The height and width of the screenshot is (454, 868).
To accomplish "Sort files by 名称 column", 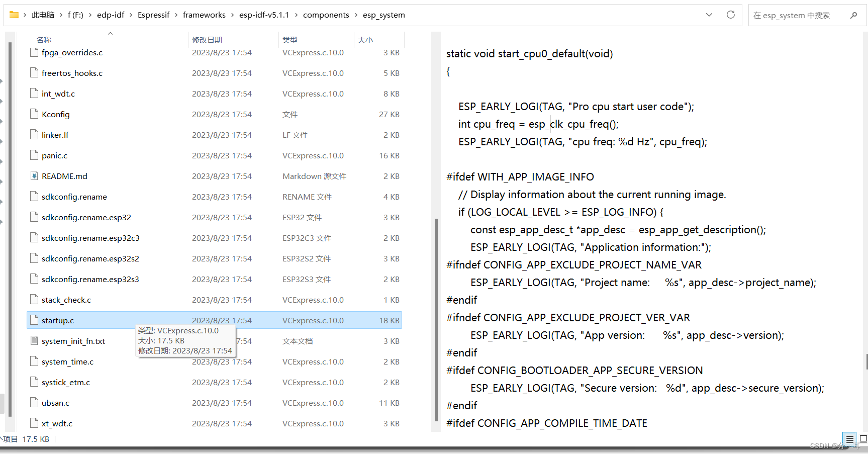I will 44,40.
